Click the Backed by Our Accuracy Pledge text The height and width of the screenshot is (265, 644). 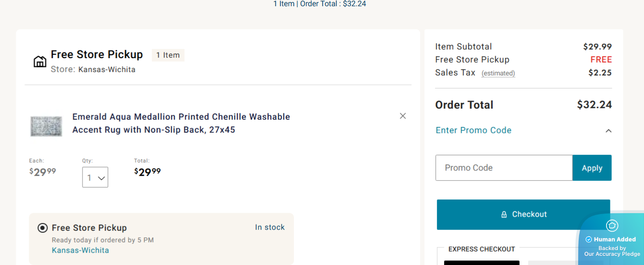612,251
